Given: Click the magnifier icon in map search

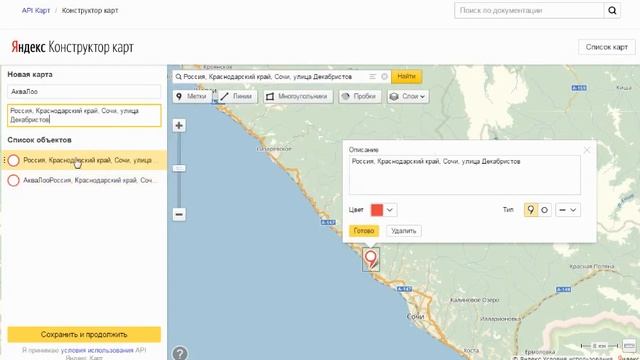Looking at the screenshot, I should tap(178, 77).
